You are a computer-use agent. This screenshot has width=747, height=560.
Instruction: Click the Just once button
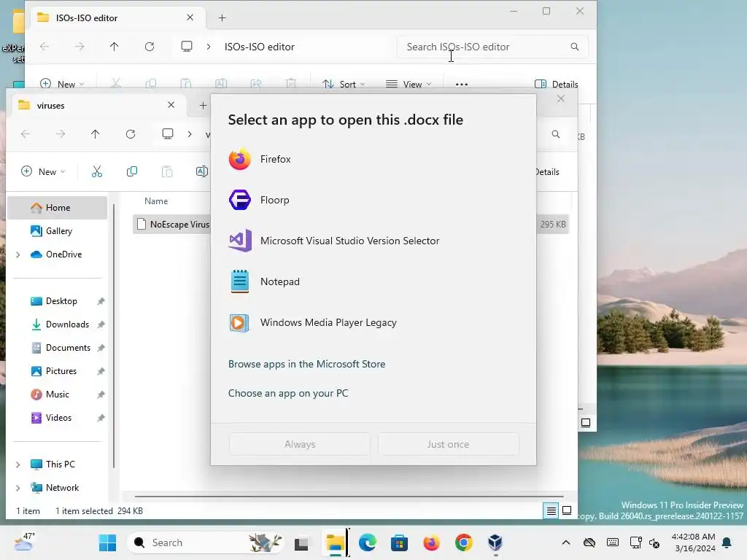449,444
